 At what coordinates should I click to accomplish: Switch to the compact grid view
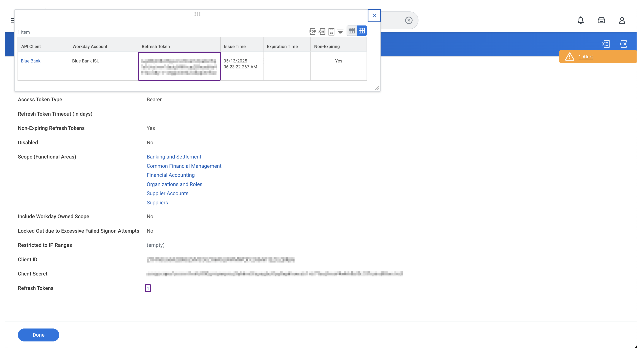352,30
